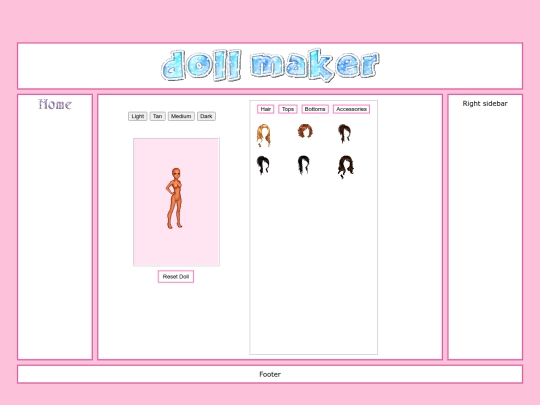Set skin tone to Tan
The width and height of the screenshot is (540, 405).
(157, 116)
